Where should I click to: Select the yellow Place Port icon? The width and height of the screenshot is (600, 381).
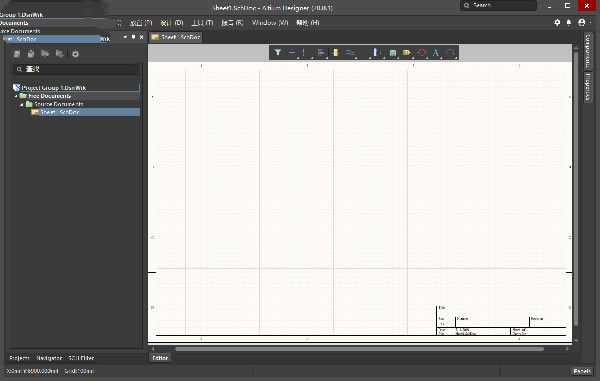[x=407, y=52]
